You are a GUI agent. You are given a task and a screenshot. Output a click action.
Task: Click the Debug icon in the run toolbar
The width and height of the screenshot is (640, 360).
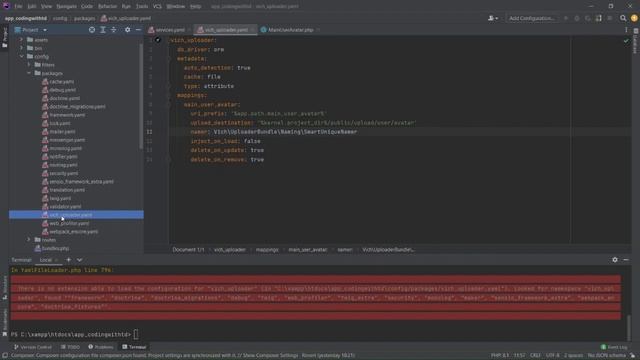pos(577,18)
